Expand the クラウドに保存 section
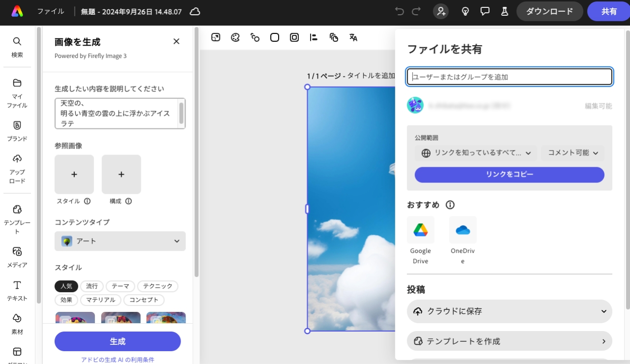 tap(509, 311)
